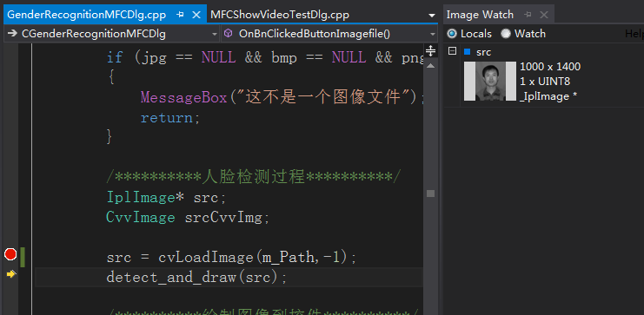The image size is (644, 315).
Task: Select the Watch radio button
Action: pos(506,34)
